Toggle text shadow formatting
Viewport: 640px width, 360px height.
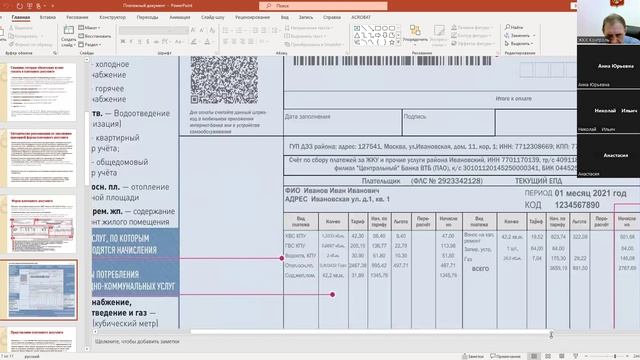pos(147,42)
